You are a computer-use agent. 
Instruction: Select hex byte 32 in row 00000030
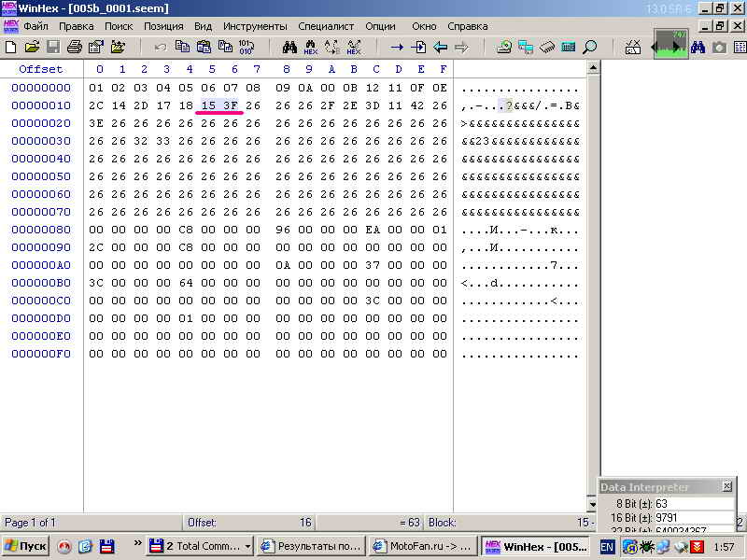click(x=141, y=141)
